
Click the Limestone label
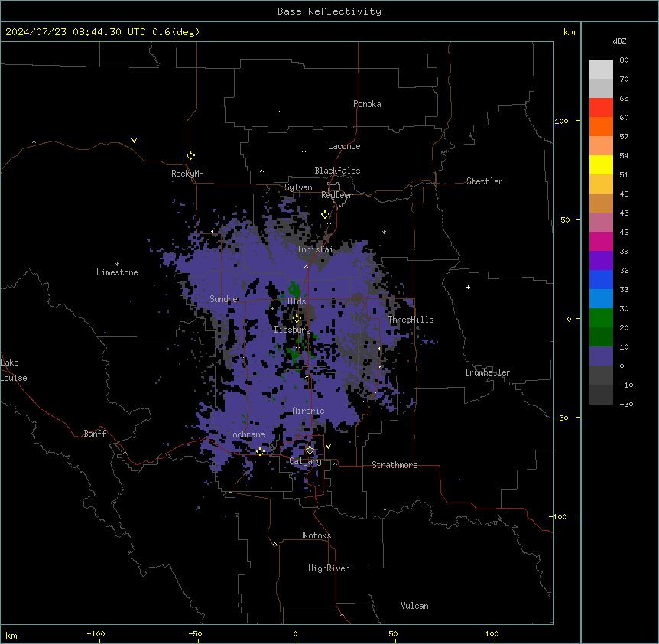click(x=117, y=272)
